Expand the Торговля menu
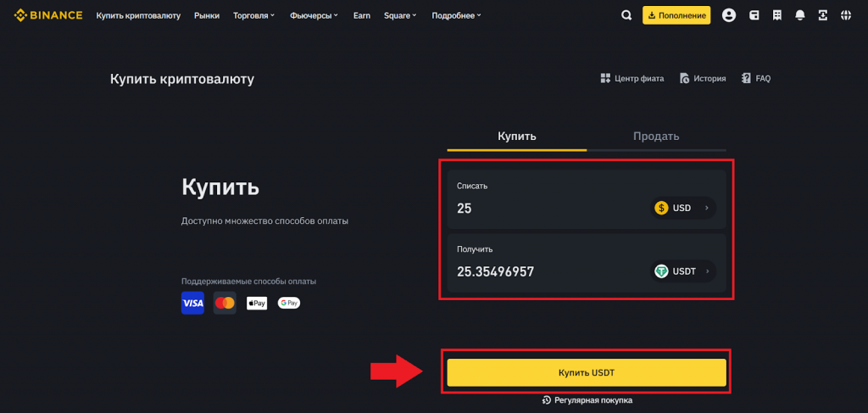The image size is (868, 413). 254,15
